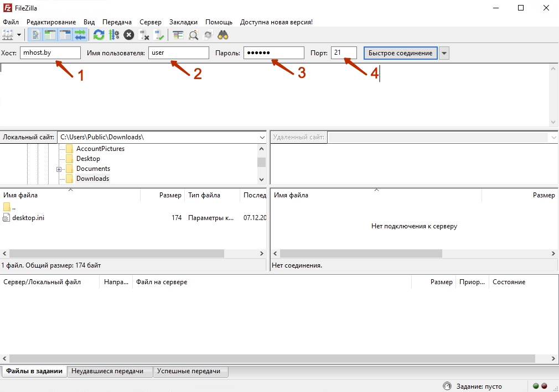Viewport: 559px width, 392px height.
Task: Open the local site path dropdown
Action: tap(262, 137)
